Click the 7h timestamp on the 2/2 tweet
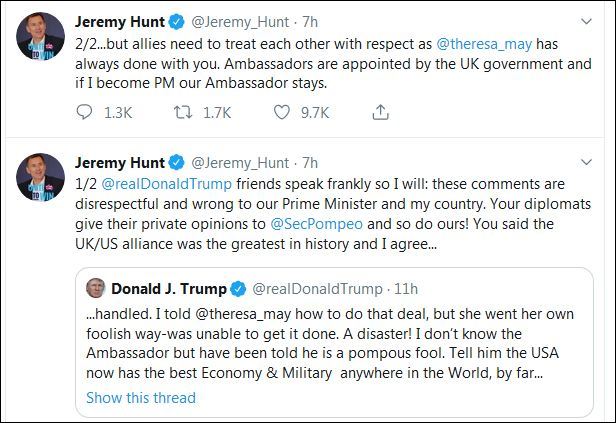Viewport: 616px width, 423px height. coord(310,20)
